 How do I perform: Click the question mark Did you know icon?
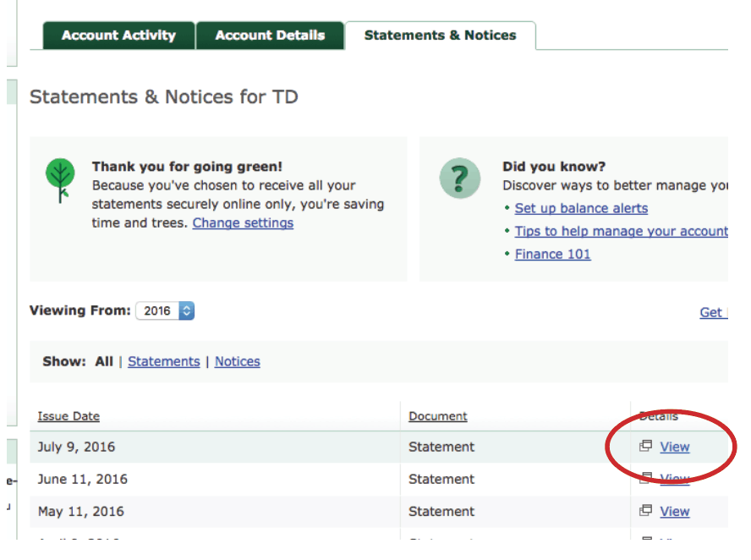coord(459,179)
